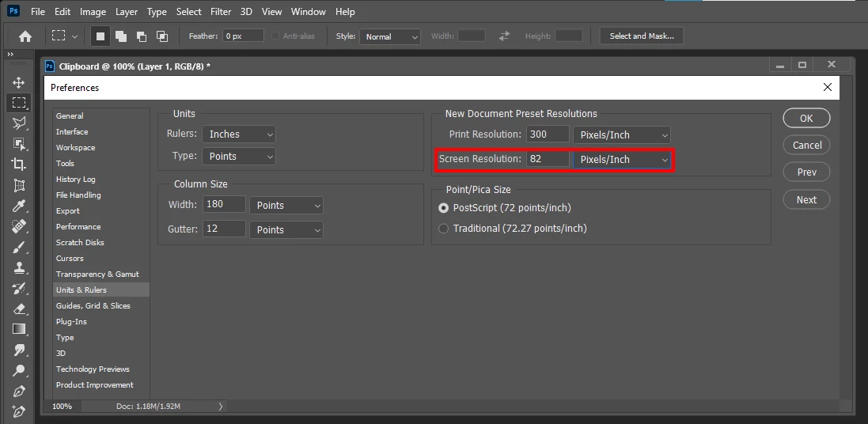The height and width of the screenshot is (424, 868).
Task: Go to Guides, Grid & Slices category
Action: click(x=93, y=305)
